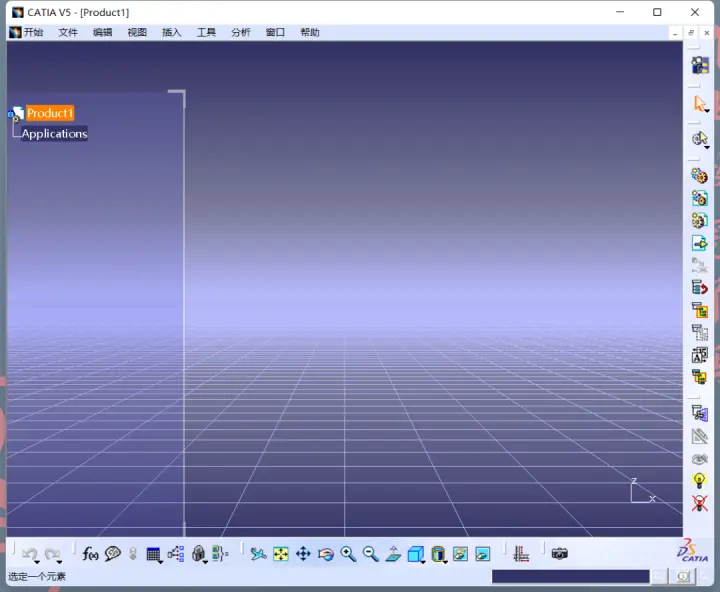Click the Undo button
Viewport: 720px width, 592px height.
pyautogui.click(x=29, y=554)
